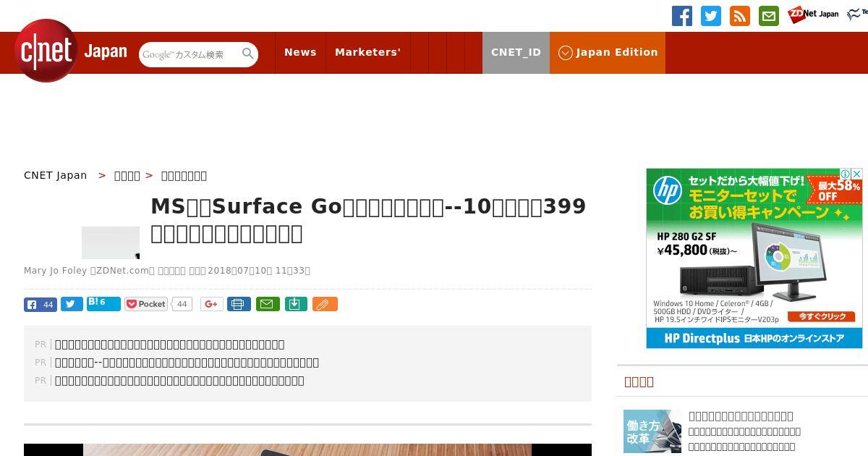Open CNET Facebook page icon in header
868x456 pixels.
point(682,16)
